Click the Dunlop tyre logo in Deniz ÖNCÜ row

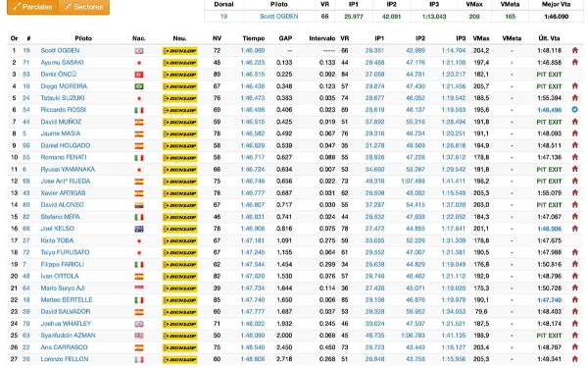(179, 75)
